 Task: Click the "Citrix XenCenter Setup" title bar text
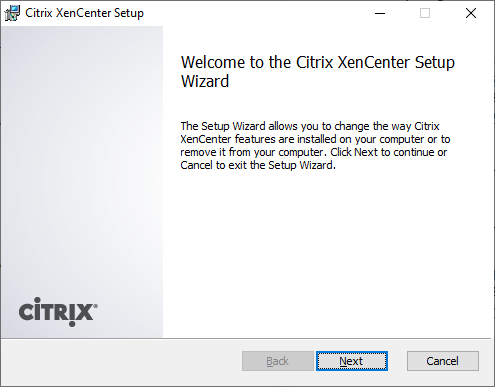[84, 13]
